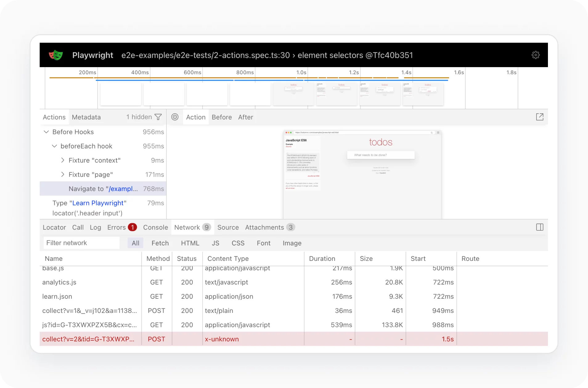Filter network requests by CSS
The image size is (588, 388).
[x=238, y=243]
